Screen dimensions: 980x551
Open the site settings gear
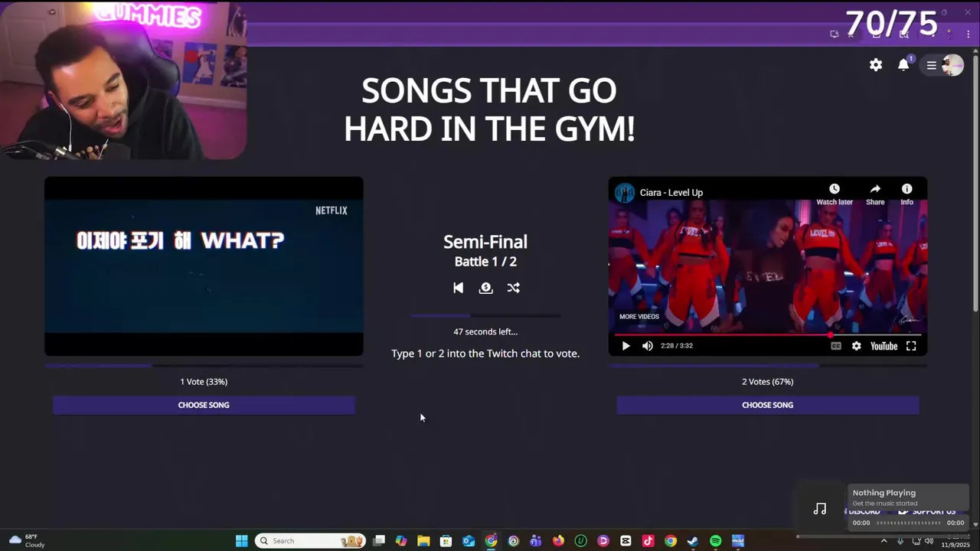tap(876, 65)
